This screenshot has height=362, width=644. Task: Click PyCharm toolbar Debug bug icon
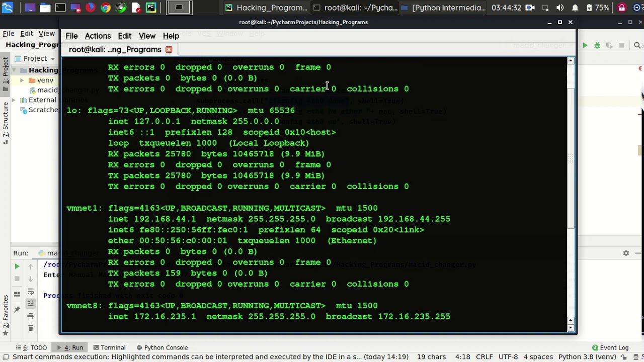pyautogui.click(x=597, y=45)
